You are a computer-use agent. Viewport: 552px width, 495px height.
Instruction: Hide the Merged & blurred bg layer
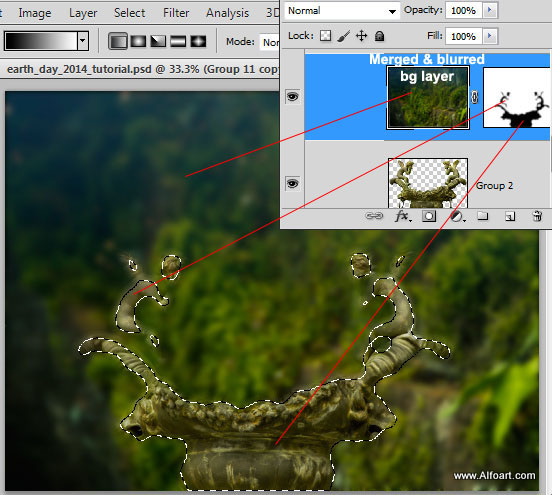292,96
